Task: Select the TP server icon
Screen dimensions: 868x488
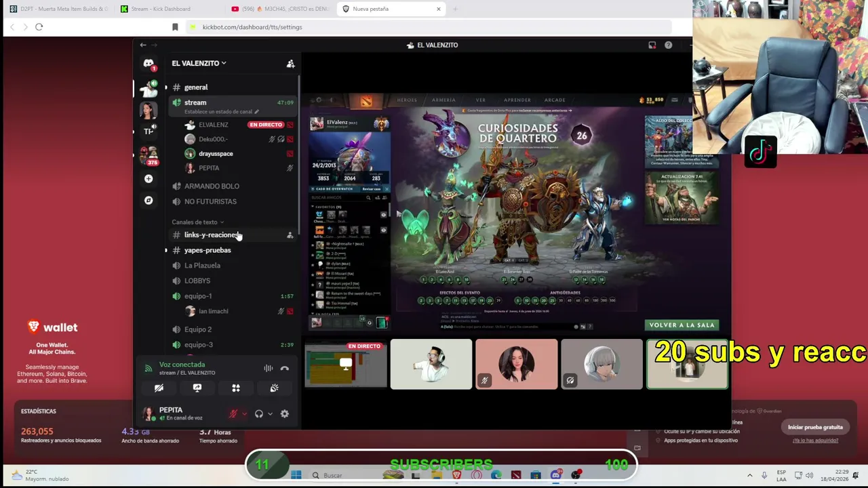Action: tap(149, 131)
